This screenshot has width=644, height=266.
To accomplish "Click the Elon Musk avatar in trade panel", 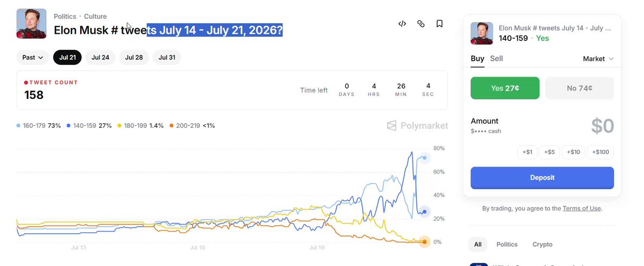I will [x=482, y=33].
